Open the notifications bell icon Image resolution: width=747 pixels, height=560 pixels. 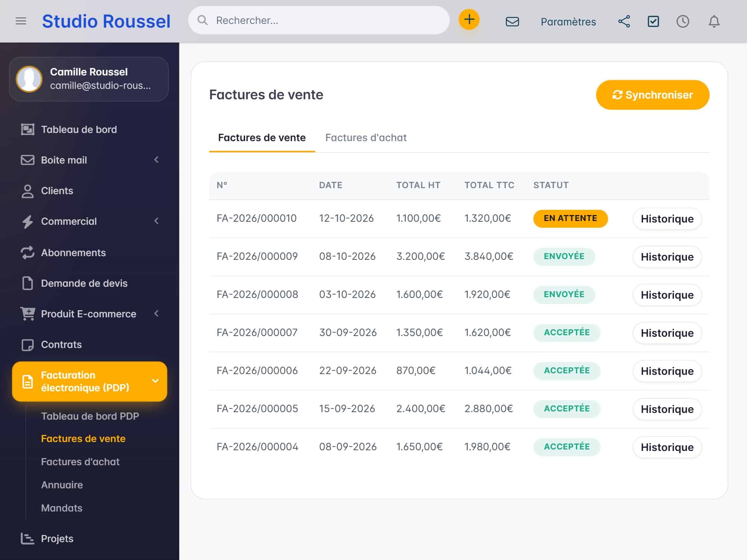(x=714, y=21)
